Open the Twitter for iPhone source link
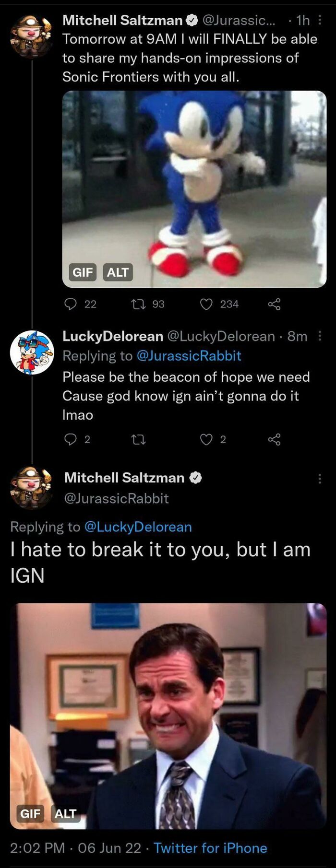The image size is (336, 868). point(212,848)
